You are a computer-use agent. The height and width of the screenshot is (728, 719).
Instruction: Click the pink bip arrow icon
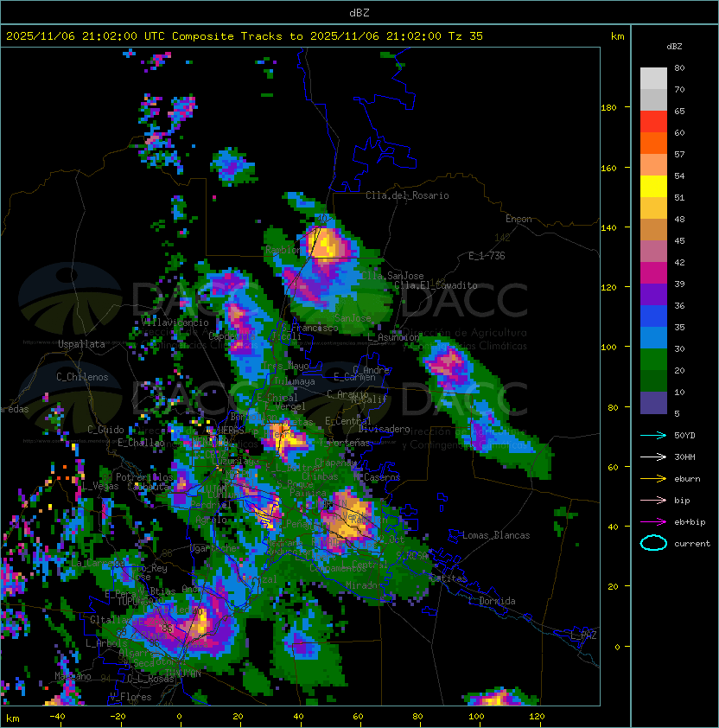tap(653, 500)
